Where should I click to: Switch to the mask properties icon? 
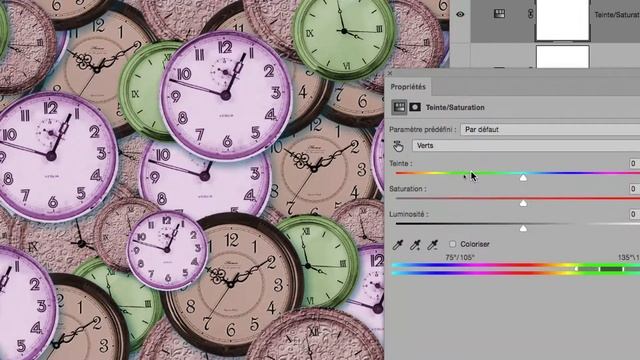415,107
